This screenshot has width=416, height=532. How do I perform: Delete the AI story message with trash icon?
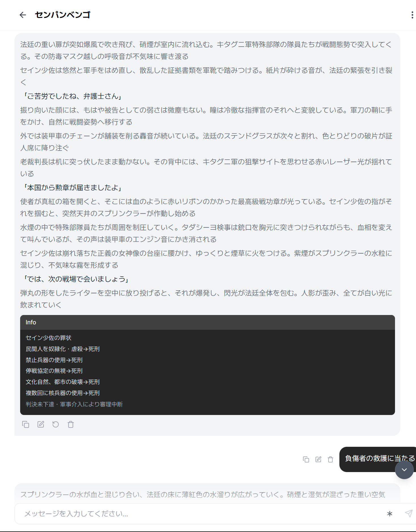[x=71, y=424]
